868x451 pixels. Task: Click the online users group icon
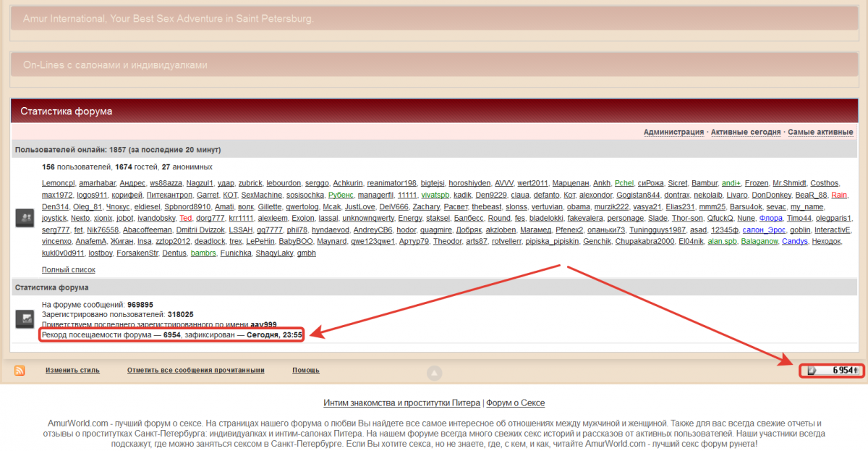coord(25,217)
